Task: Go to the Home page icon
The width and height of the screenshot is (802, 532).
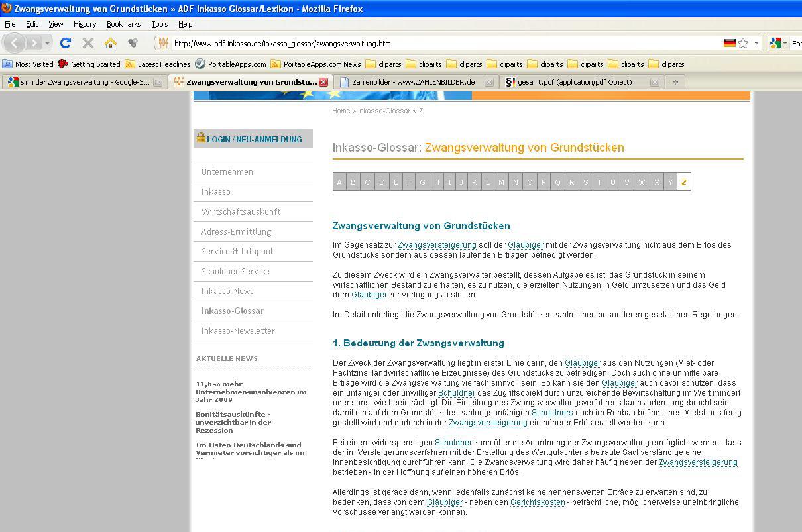Action: click(x=111, y=43)
